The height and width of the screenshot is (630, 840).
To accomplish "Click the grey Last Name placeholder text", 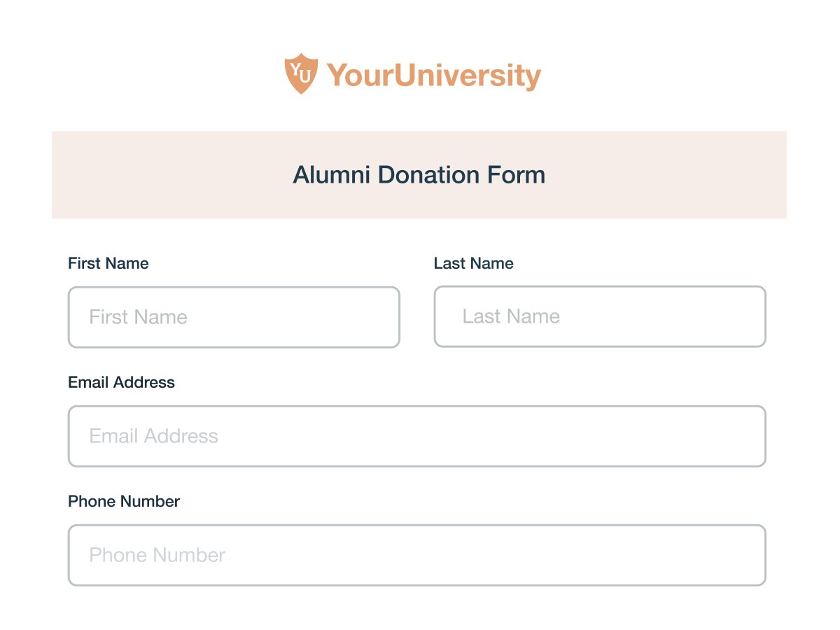I will [511, 316].
